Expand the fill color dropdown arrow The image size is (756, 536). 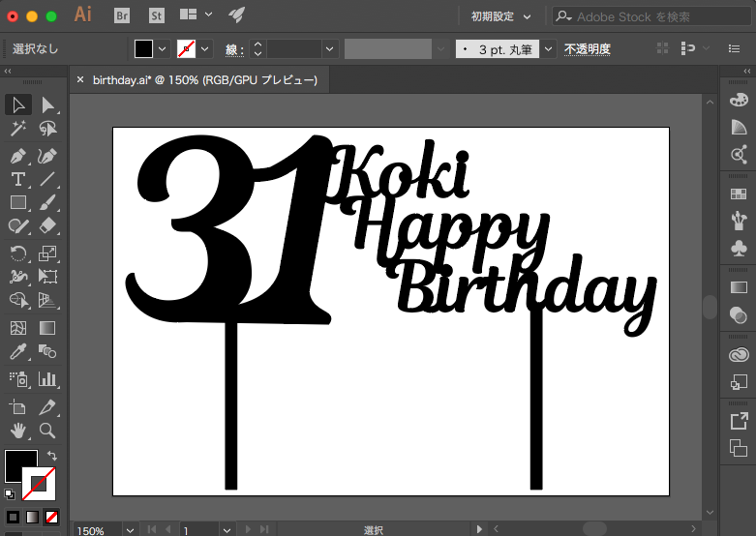point(163,49)
